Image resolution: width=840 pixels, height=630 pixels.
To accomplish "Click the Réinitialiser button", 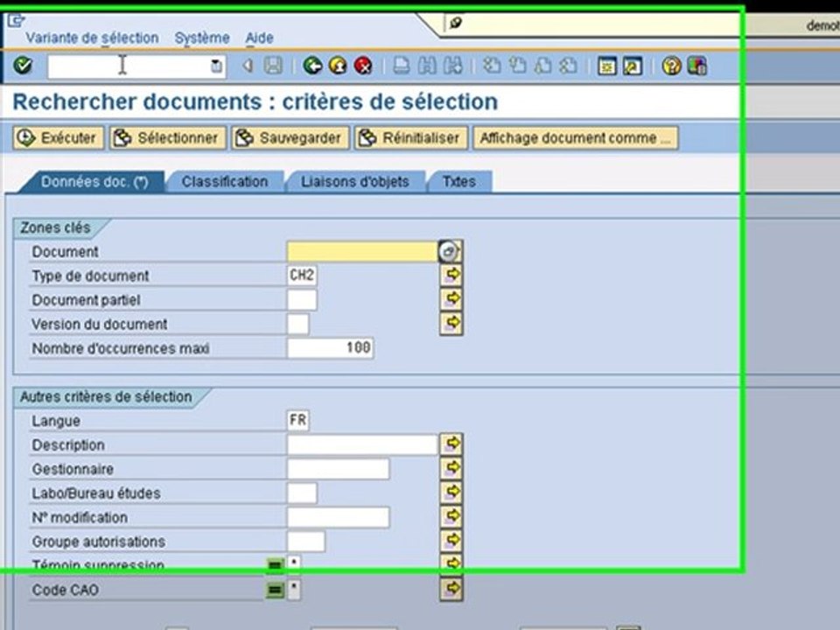I will pyautogui.click(x=411, y=138).
